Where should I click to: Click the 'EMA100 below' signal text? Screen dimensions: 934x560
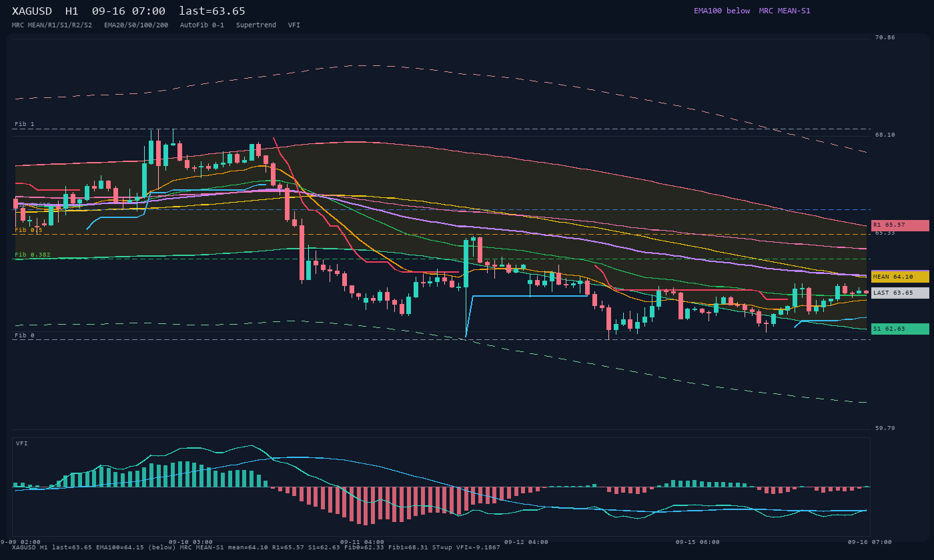pyautogui.click(x=722, y=11)
